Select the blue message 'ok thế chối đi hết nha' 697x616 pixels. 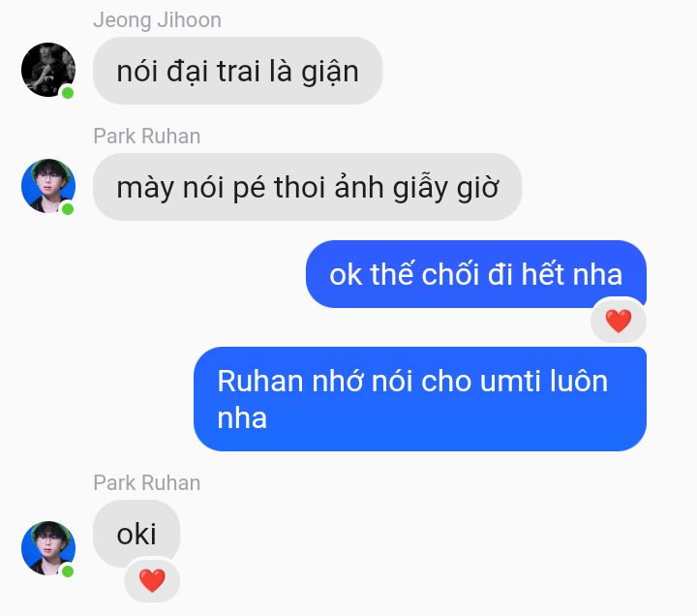[476, 274]
